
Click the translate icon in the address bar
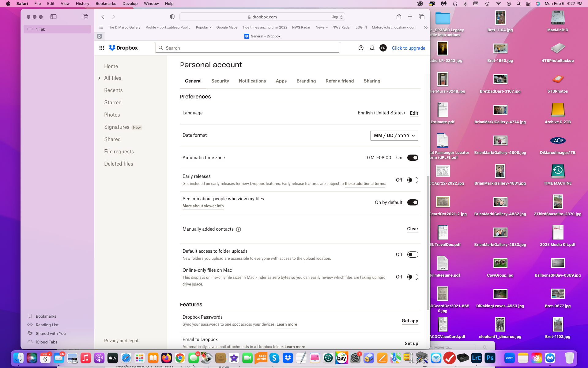(x=334, y=17)
